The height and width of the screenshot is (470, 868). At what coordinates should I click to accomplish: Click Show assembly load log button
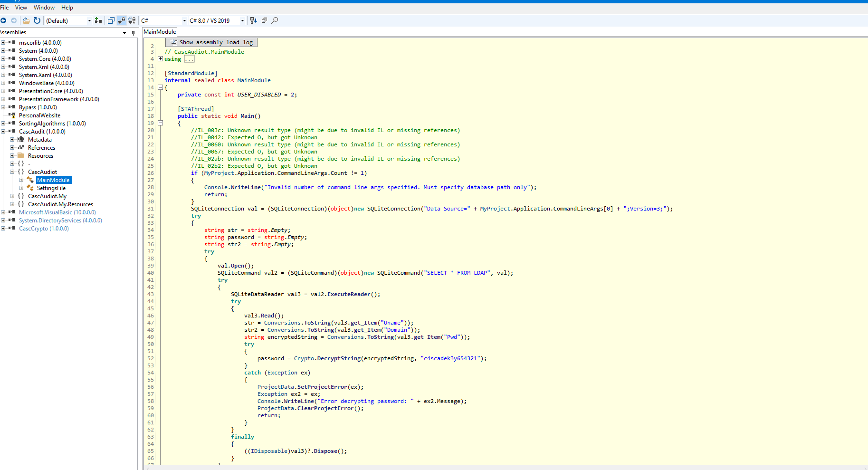211,42
